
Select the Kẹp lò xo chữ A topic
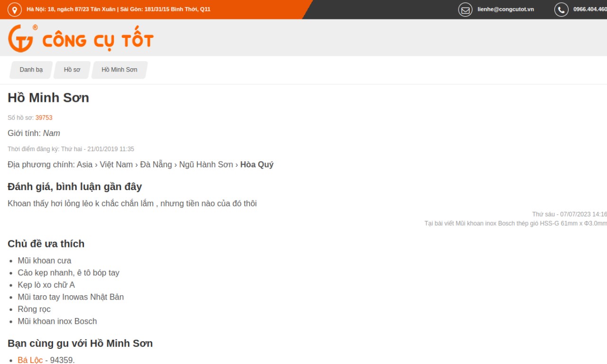pyautogui.click(x=46, y=285)
